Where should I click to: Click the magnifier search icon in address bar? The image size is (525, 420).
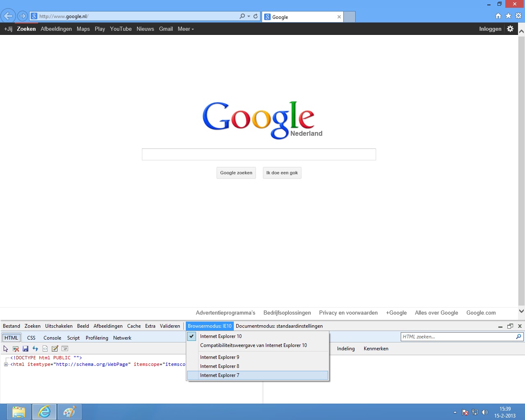click(x=242, y=16)
